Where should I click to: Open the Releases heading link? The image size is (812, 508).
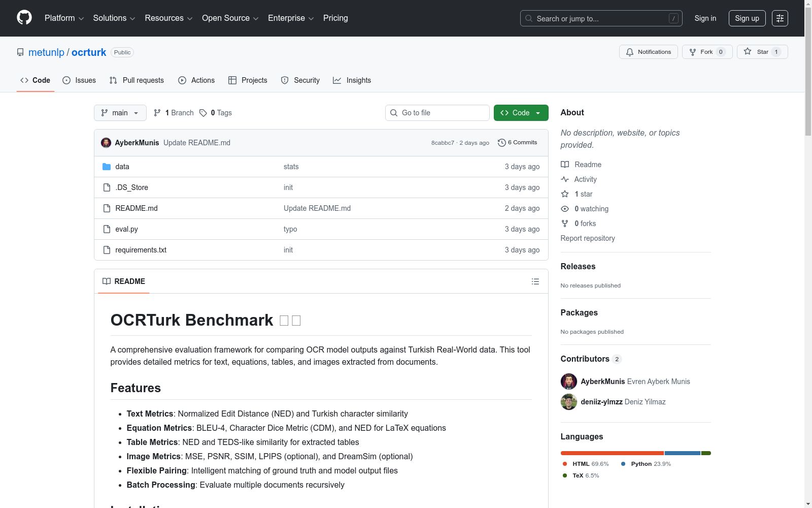click(578, 266)
